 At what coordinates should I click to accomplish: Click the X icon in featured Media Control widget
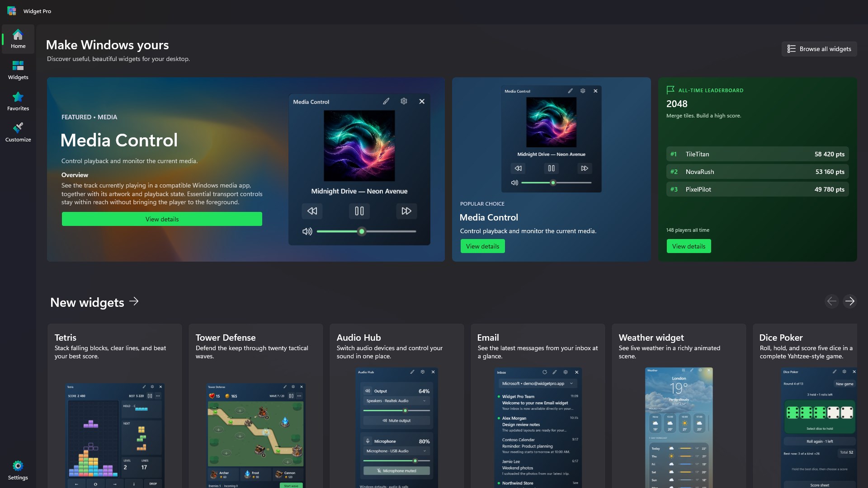(x=422, y=101)
